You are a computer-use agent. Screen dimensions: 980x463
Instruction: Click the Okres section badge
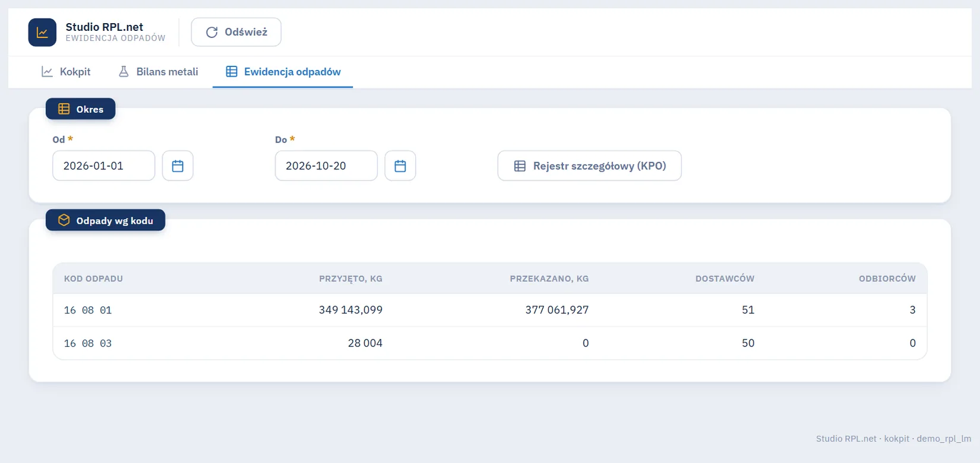pyautogui.click(x=81, y=109)
